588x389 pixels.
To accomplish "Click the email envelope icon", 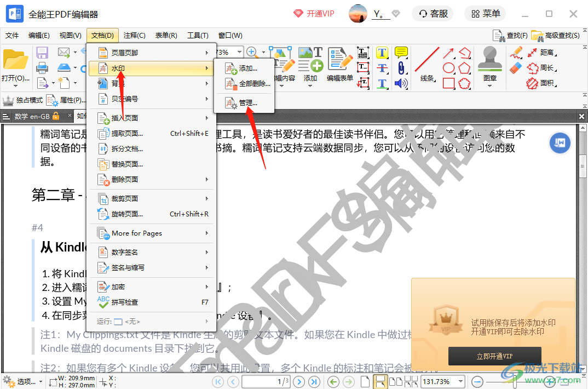I will [x=64, y=53].
